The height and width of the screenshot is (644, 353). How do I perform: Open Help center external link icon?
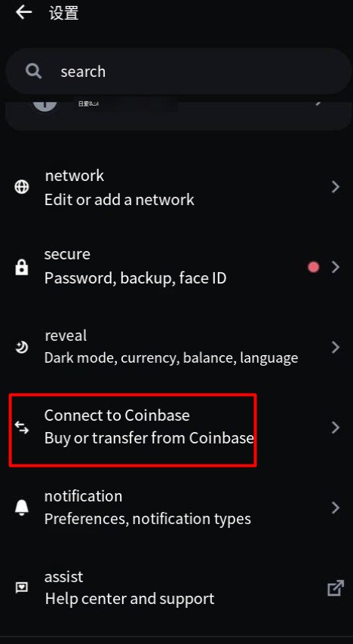click(x=336, y=587)
